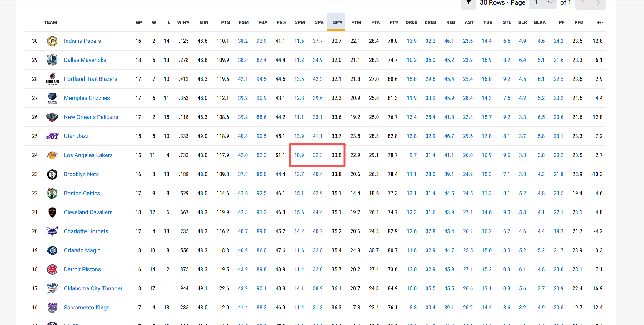Go to the next page arrow
This screenshot has width=644, height=325.
tap(598, 3)
